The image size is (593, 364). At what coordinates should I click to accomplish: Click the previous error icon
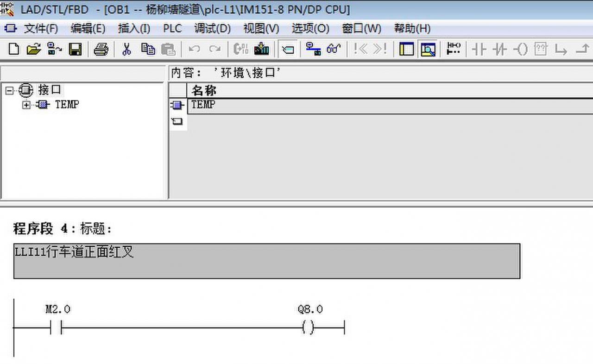click(x=360, y=50)
